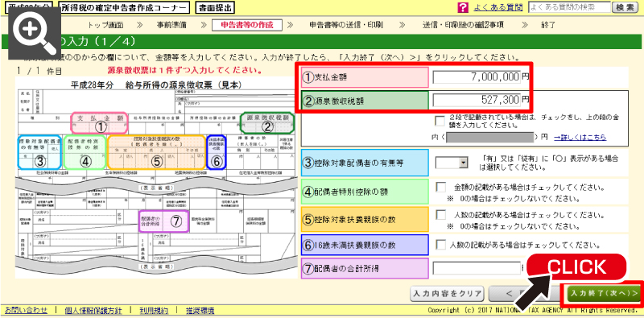Click the 入力内容をクリア button
644x318 pixels.
447,294
